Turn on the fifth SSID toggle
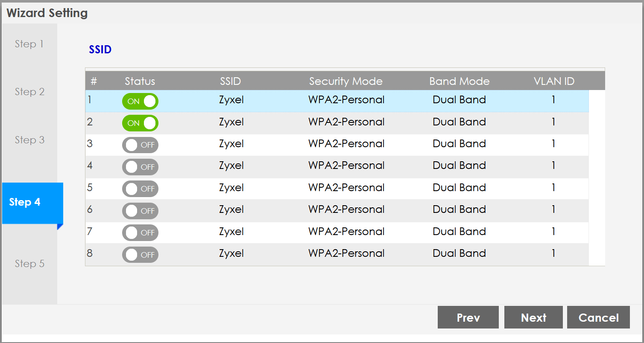Image resolution: width=644 pixels, height=343 pixels. (140, 189)
